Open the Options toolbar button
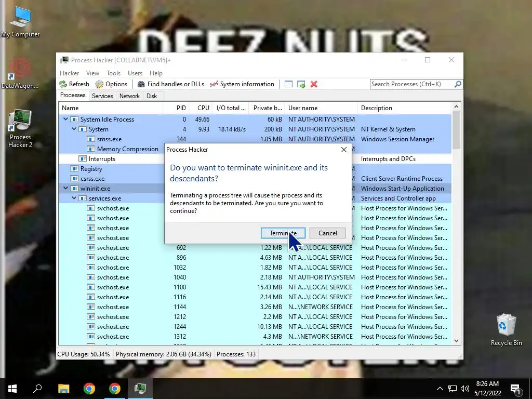Viewport: 532px width, 399px height. point(111,84)
